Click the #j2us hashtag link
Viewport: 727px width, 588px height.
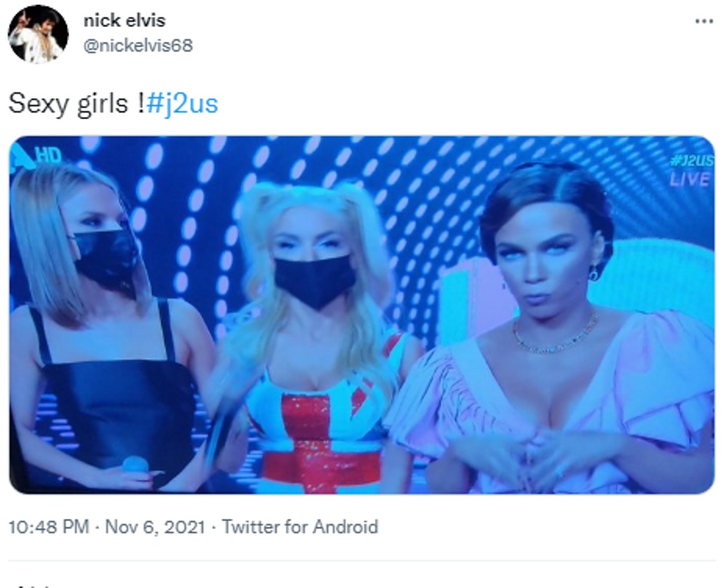pyautogui.click(x=182, y=103)
